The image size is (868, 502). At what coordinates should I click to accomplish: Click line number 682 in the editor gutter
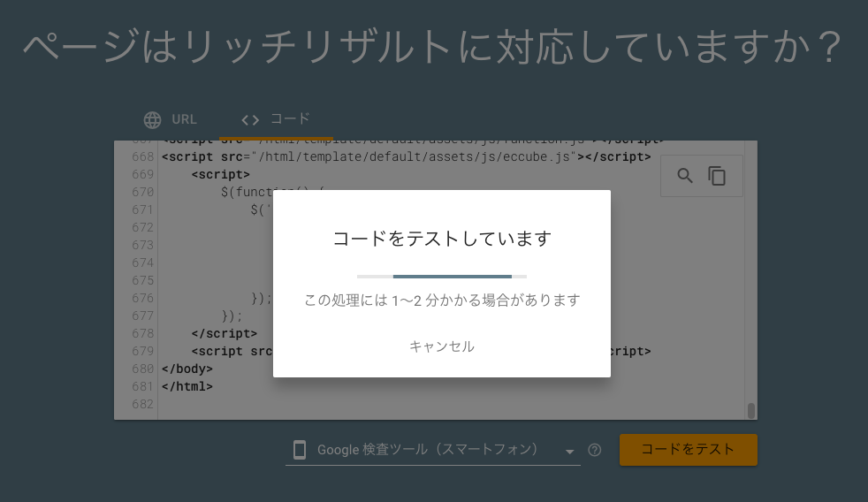click(142, 404)
